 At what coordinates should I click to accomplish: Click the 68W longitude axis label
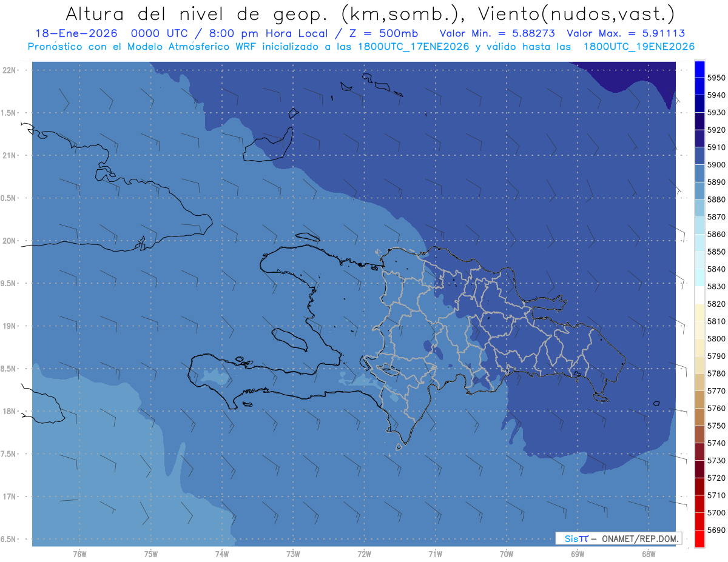tap(649, 554)
